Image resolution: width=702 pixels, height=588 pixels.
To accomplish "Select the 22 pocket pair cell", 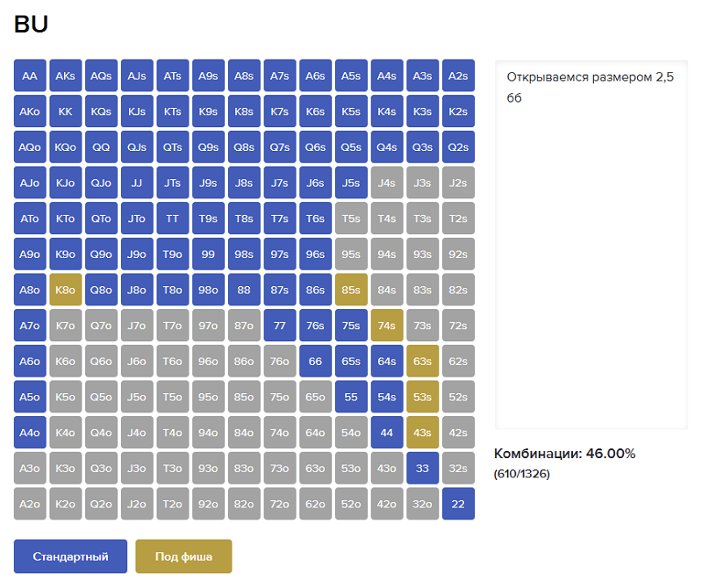I will click(458, 504).
